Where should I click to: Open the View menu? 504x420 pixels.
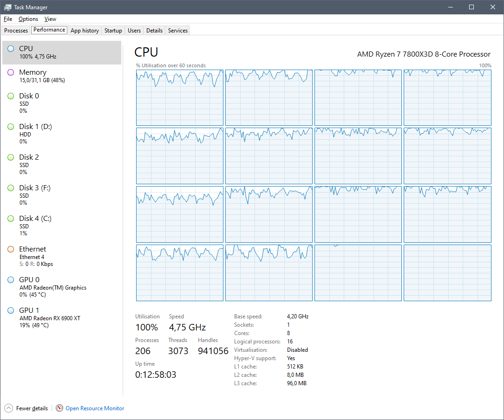tap(50, 19)
